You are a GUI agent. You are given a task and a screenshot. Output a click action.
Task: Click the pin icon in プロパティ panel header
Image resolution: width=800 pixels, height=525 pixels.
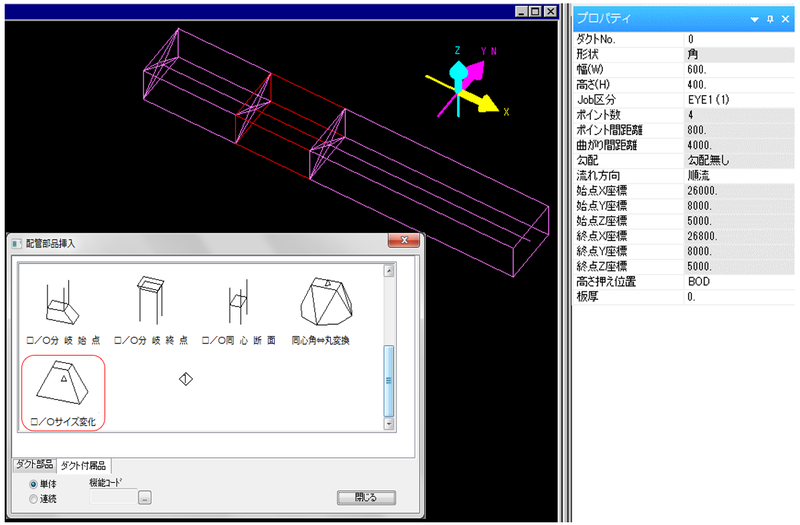pos(769,19)
